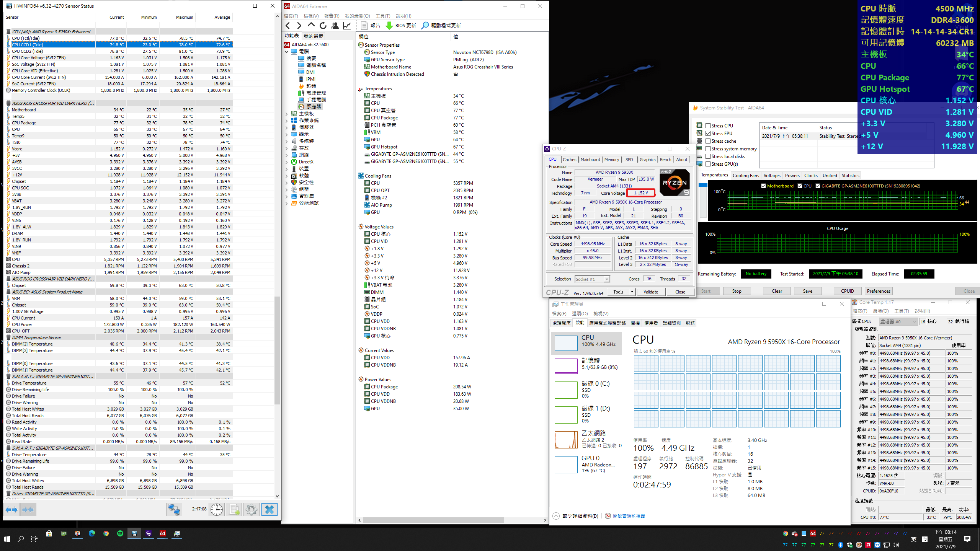Uncheck Stress FPU checkbox

708,133
